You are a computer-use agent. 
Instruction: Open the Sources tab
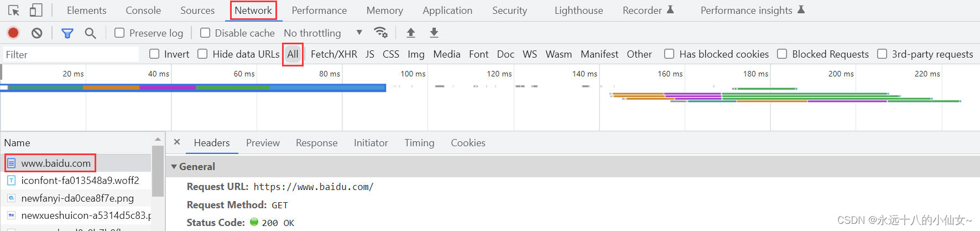pos(197,10)
